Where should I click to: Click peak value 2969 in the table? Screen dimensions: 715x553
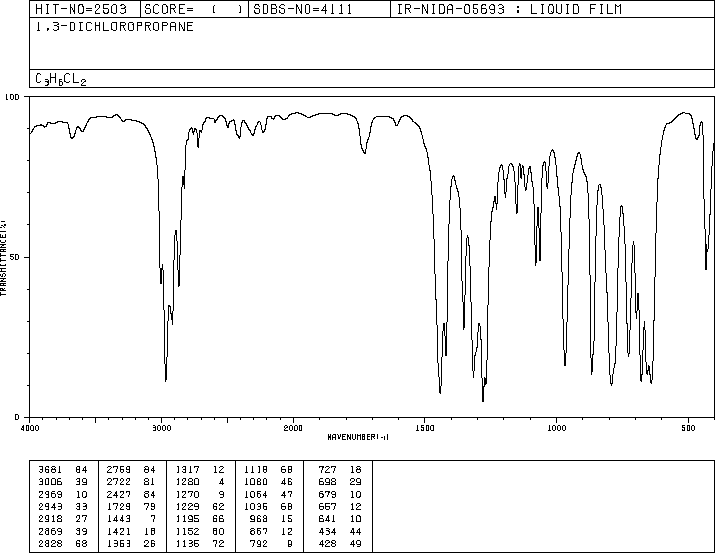50,494
